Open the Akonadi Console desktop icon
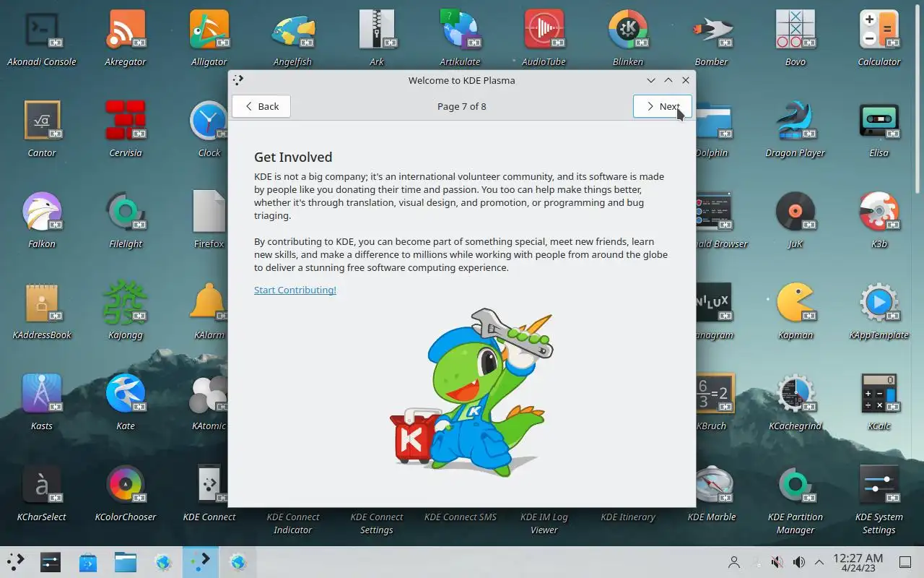 click(x=42, y=30)
